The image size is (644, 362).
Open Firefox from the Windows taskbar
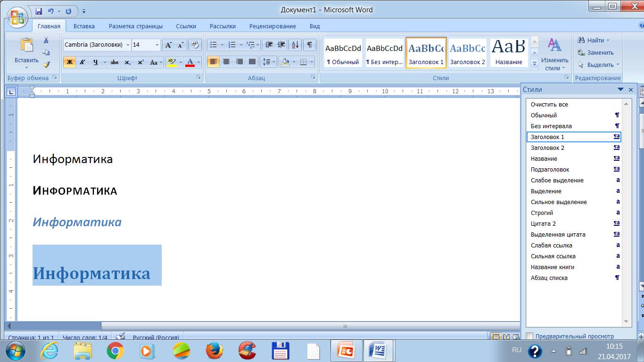(215, 351)
